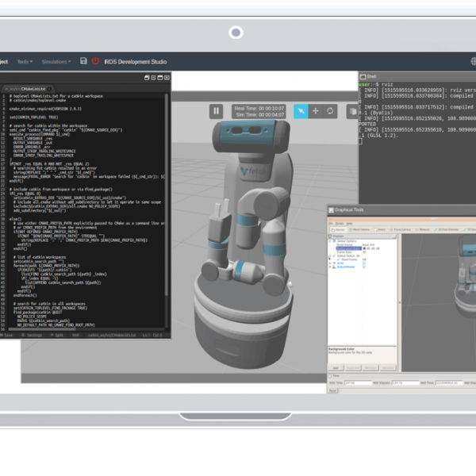The width and height of the screenshot is (476, 476).
Task: Click Save in the editor status bar
Action: point(6,335)
